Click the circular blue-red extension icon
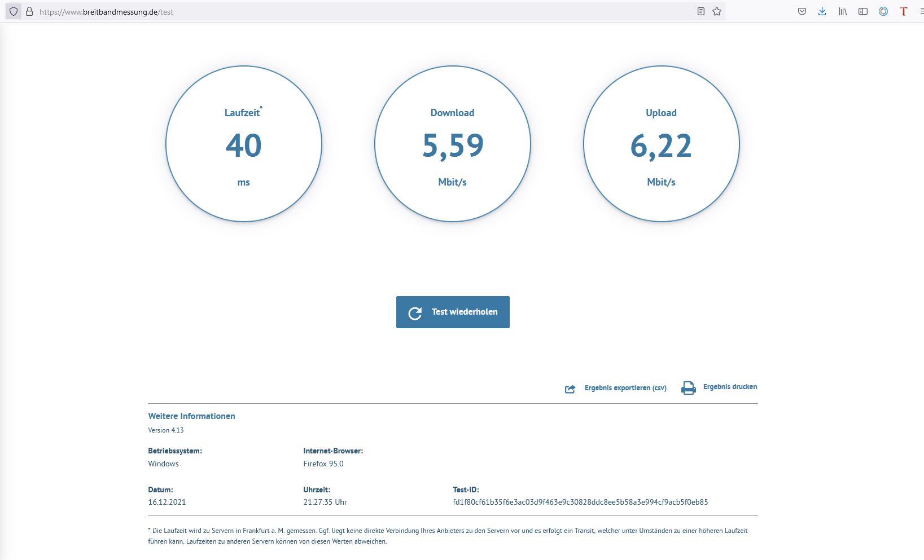924x560 pixels. 883,11
